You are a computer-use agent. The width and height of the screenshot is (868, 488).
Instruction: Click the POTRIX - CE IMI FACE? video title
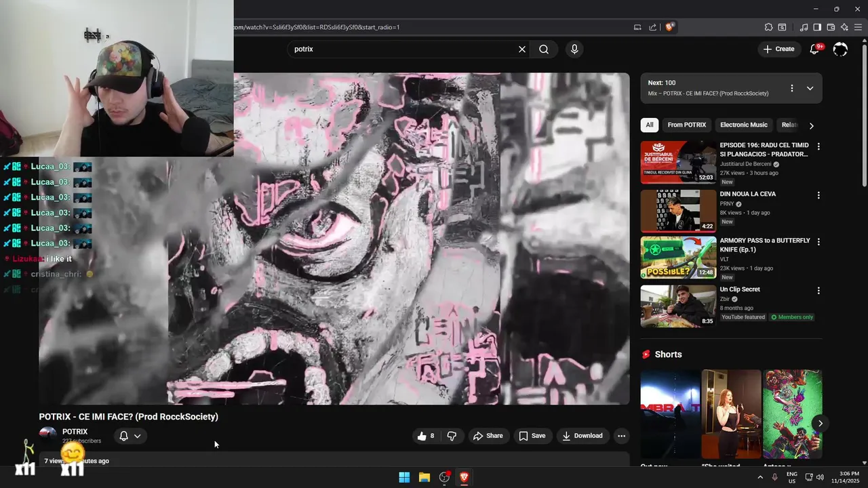click(129, 417)
